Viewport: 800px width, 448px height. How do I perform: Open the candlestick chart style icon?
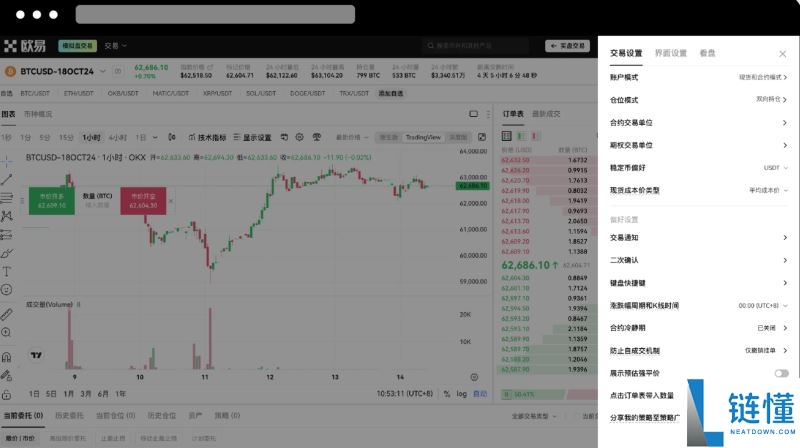(x=172, y=137)
